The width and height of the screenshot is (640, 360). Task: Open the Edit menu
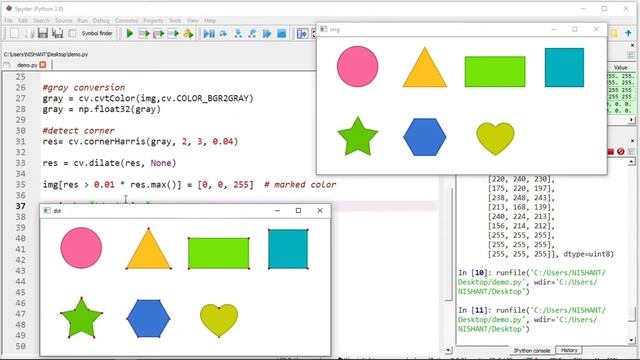[23, 20]
